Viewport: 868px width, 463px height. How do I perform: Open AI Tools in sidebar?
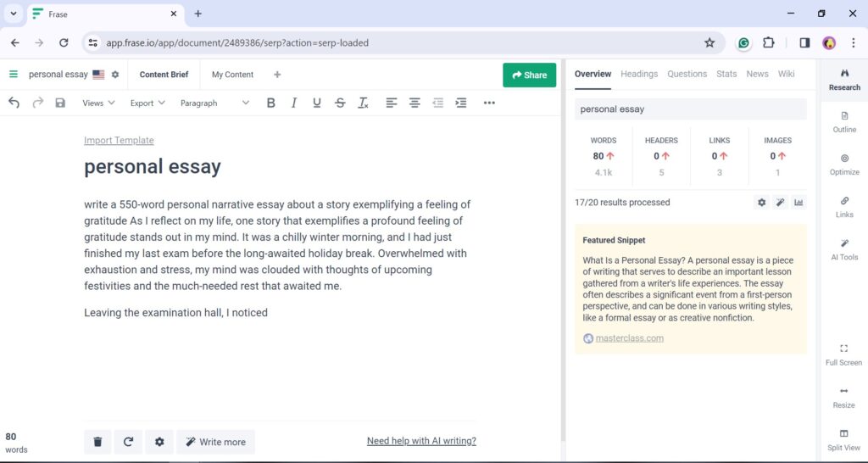(x=844, y=250)
